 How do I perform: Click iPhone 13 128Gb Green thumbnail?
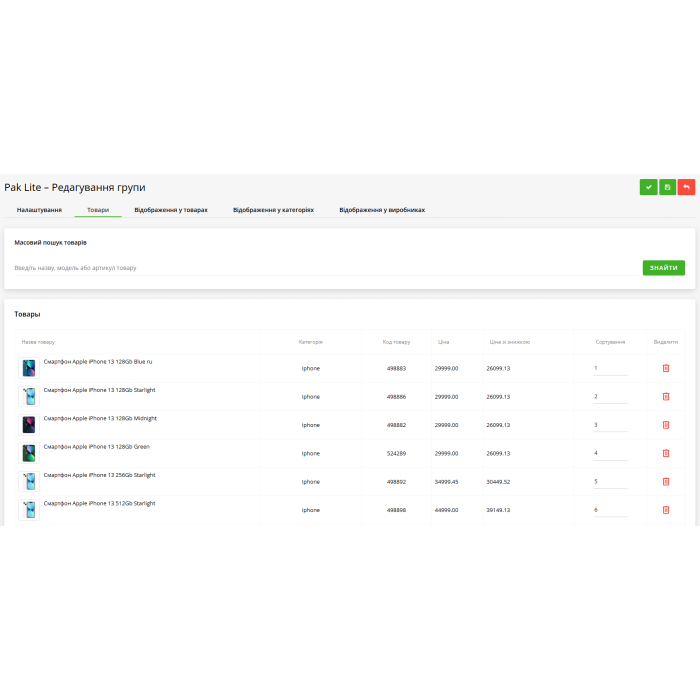coord(29,453)
